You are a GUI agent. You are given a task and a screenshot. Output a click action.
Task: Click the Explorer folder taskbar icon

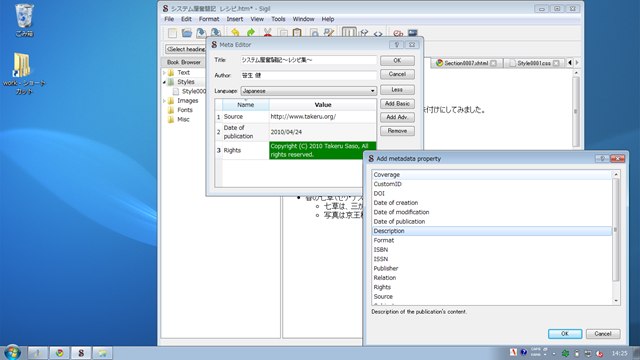102,353
